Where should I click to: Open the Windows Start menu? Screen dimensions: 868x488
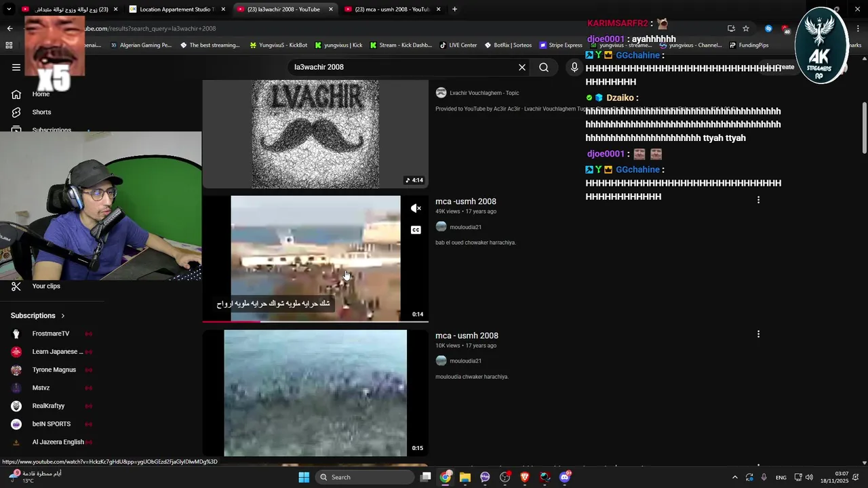tap(304, 477)
